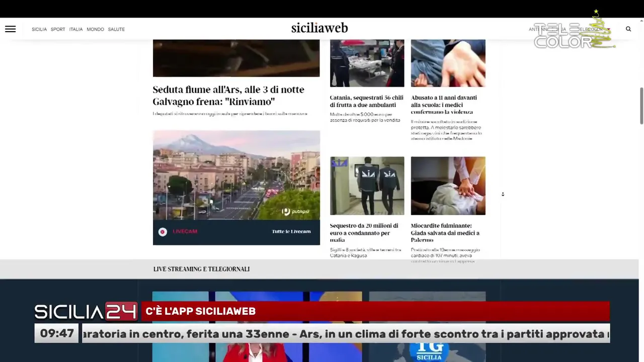Open the Salute section

click(116, 29)
